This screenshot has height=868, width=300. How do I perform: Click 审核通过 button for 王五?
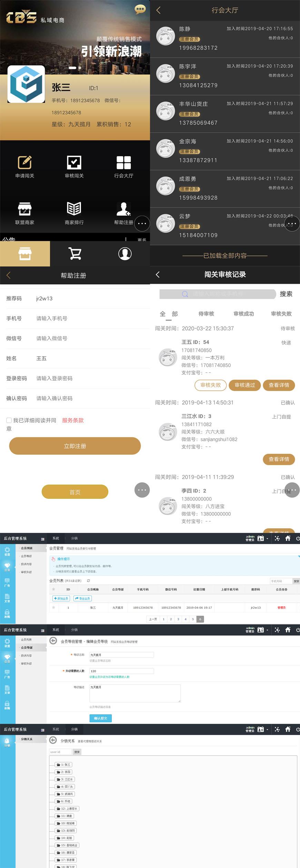(245, 385)
